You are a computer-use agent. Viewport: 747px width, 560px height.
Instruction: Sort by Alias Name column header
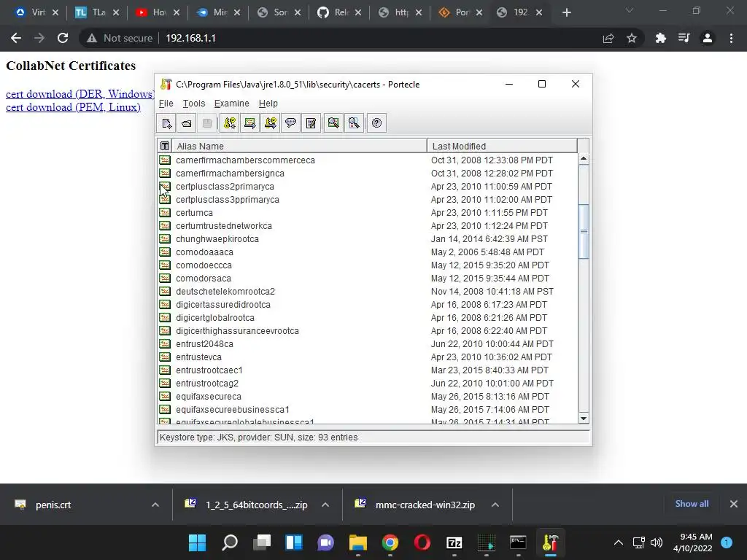pyautogui.click(x=299, y=146)
